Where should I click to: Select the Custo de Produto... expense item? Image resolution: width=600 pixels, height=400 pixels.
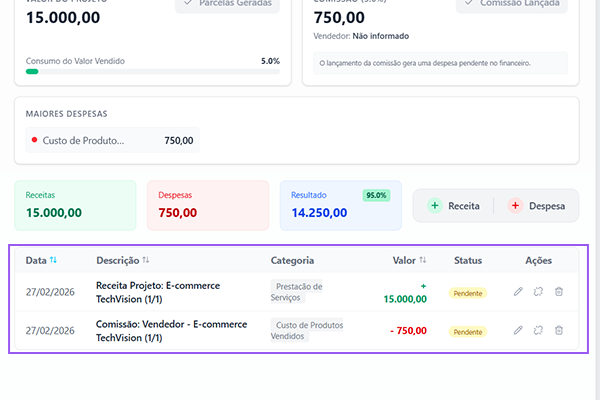(x=112, y=140)
